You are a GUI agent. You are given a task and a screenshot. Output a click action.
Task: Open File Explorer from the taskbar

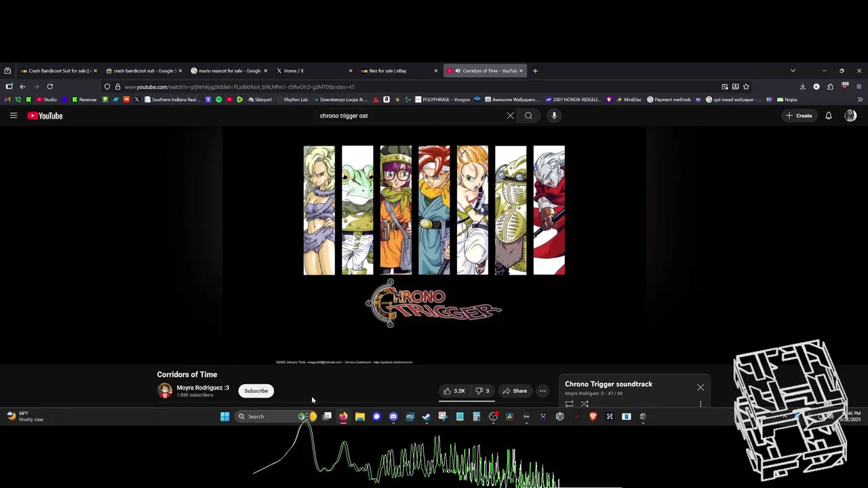coord(359,417)
